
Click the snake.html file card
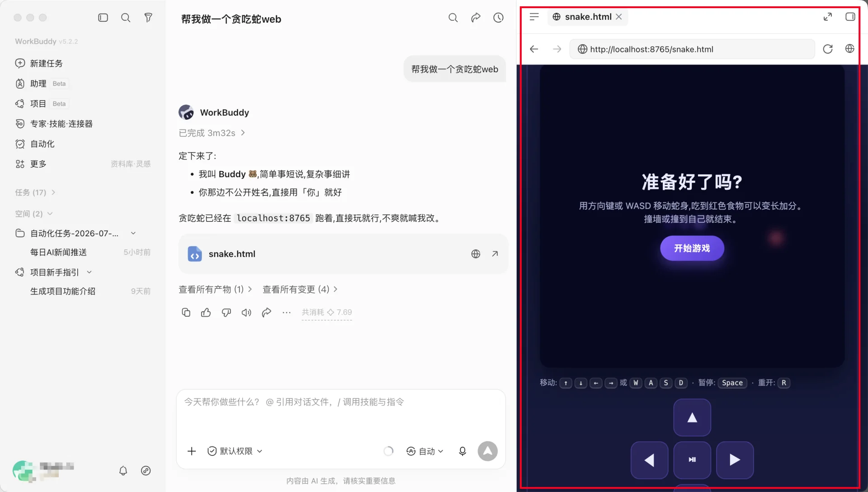tap(343, 254)
